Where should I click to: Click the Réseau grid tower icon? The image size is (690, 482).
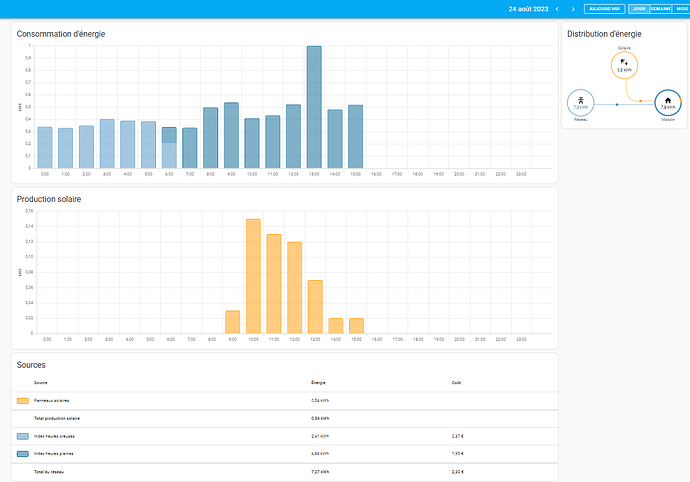click(580, 102)
